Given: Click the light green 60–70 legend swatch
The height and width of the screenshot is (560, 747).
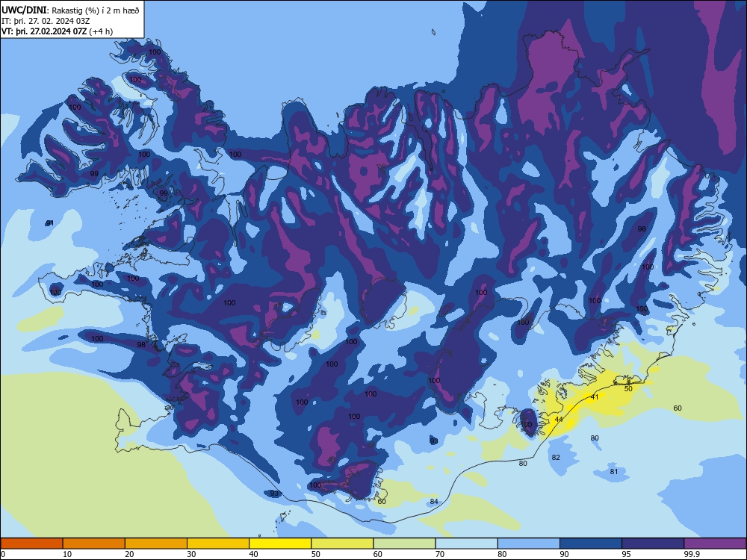Looking at the screenshot, I should [404, 544].
